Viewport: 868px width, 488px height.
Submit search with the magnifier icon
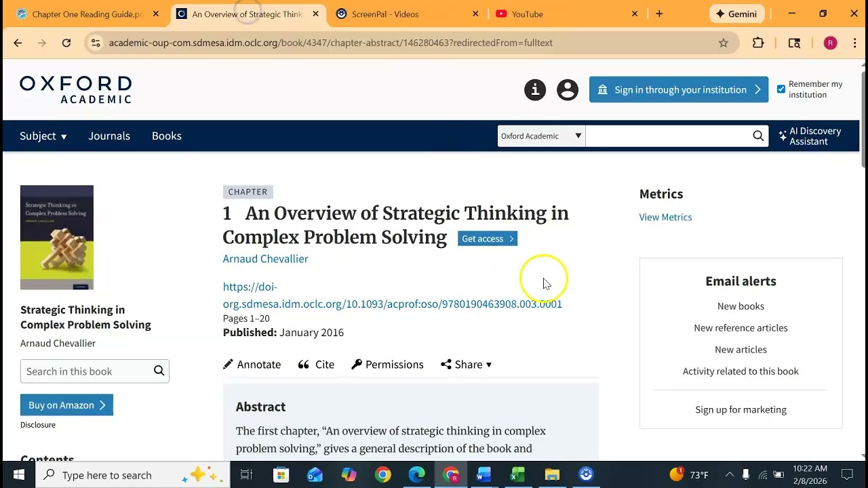(x=758, y=136)
